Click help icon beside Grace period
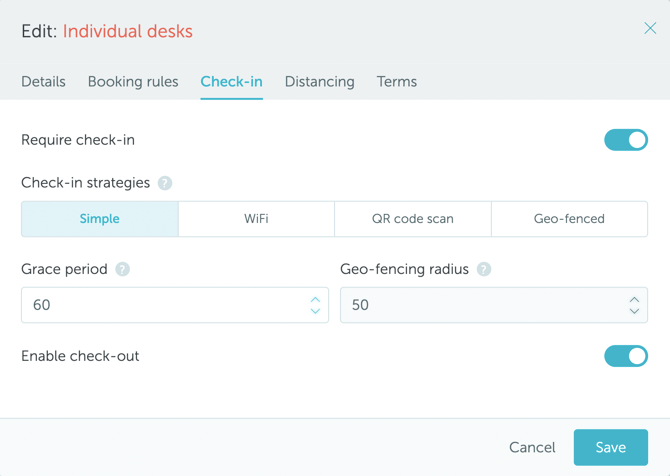This screenshot has height=476, width=670. click(123, 269)
